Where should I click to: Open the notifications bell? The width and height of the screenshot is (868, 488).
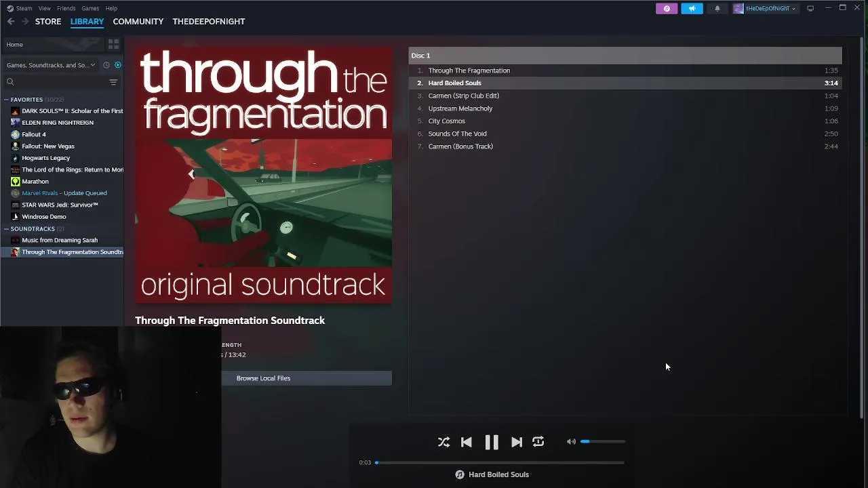(x=717, y=8)
